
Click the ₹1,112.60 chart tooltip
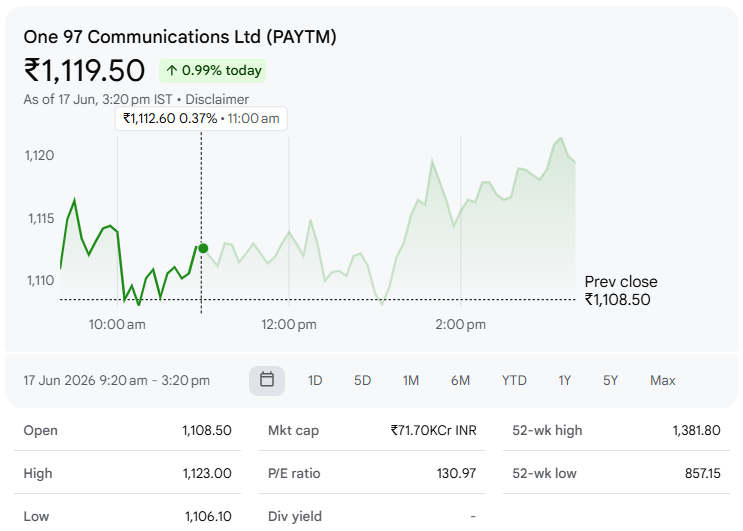click(201, 118)
